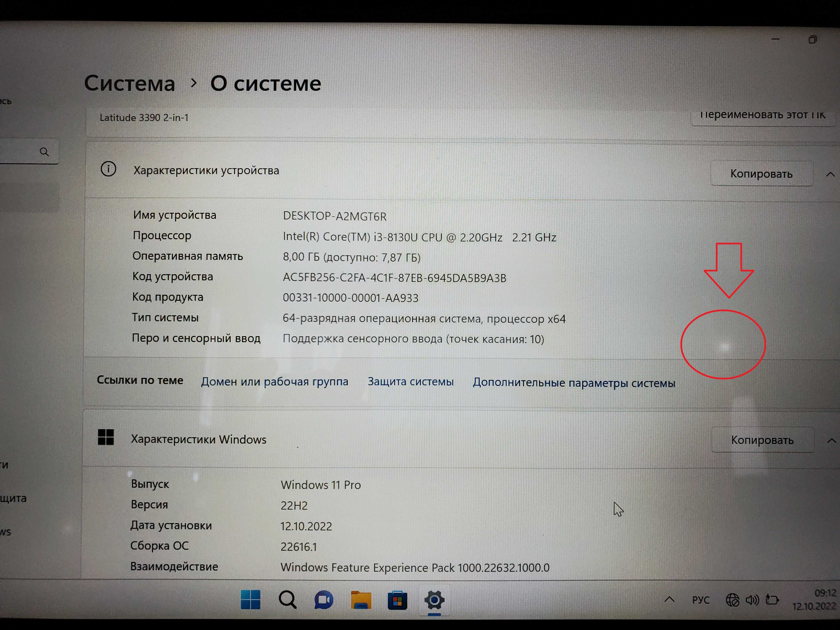The width and height of the screenshot is (840, 630).
Task: Select Windows Feature Experience Pack value
Action: (x=415, y=567)
